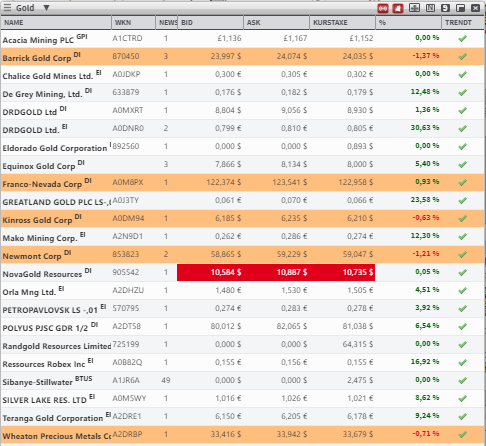Close the Gold watchlist panel
This screenshot has width=486, height=446.
476,8
